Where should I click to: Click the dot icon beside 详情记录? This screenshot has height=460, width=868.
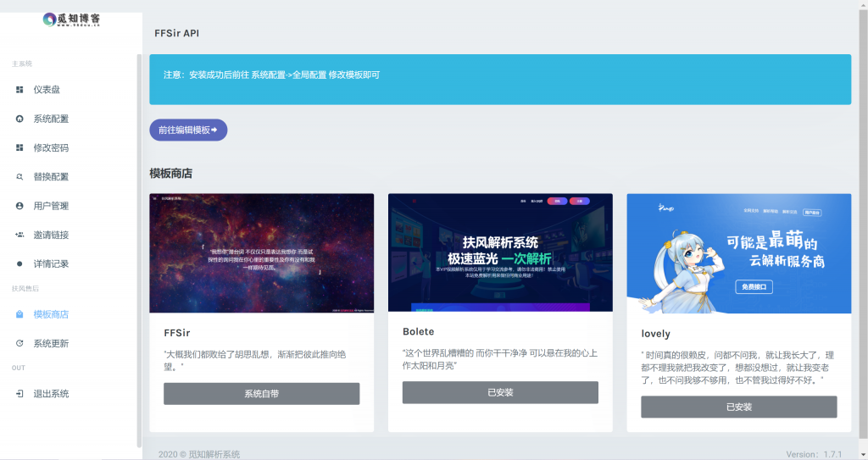click(19, 264)
